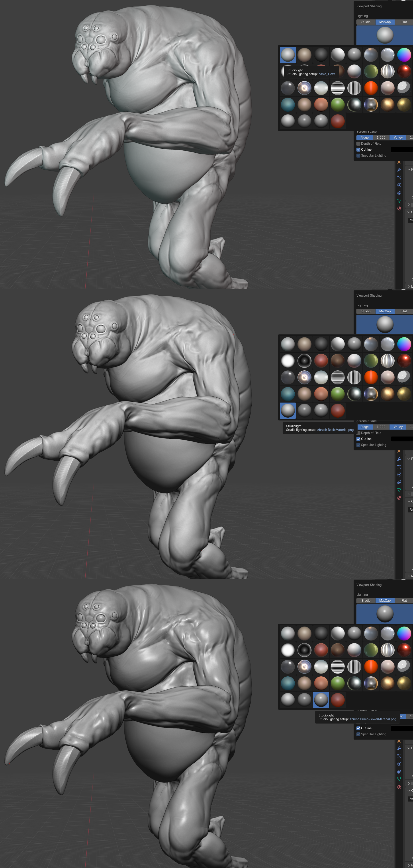Toggle Specular Lighting checkbox in top screenshot
Screen dimensions: 413x868
coord(358,156)
